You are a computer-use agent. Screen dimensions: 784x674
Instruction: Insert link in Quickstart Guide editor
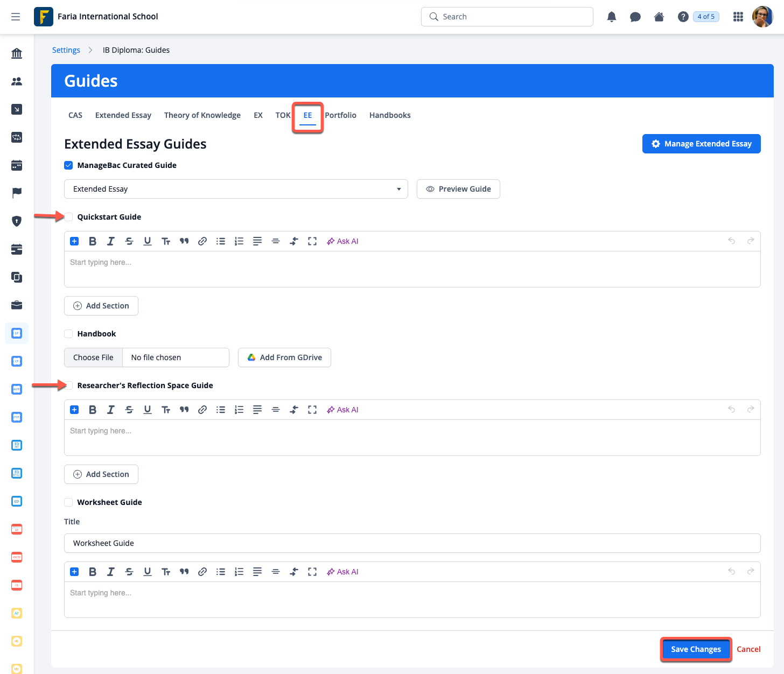pos(202,241)
